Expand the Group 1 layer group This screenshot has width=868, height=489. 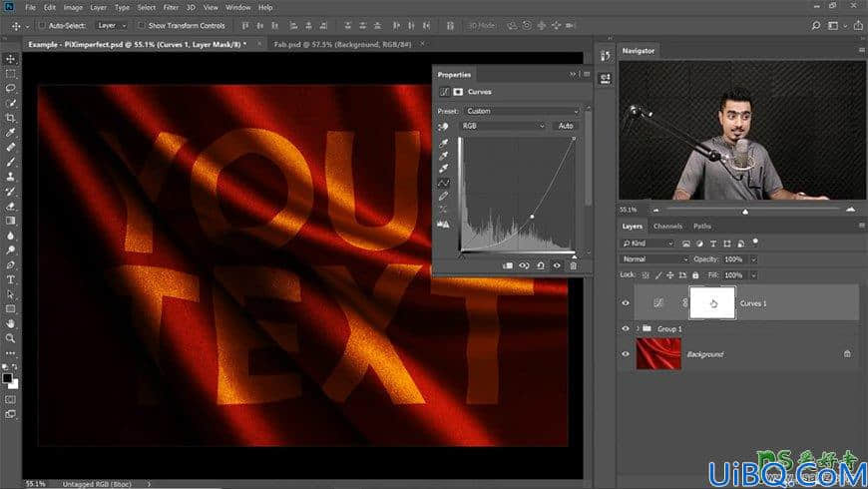coord(638,329)
